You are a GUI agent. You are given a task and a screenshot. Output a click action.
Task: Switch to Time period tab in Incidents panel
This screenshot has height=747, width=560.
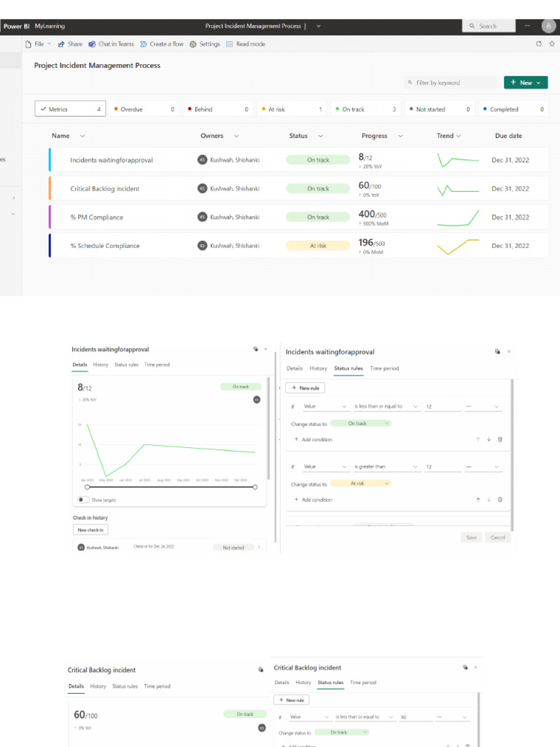click(157, 365)
